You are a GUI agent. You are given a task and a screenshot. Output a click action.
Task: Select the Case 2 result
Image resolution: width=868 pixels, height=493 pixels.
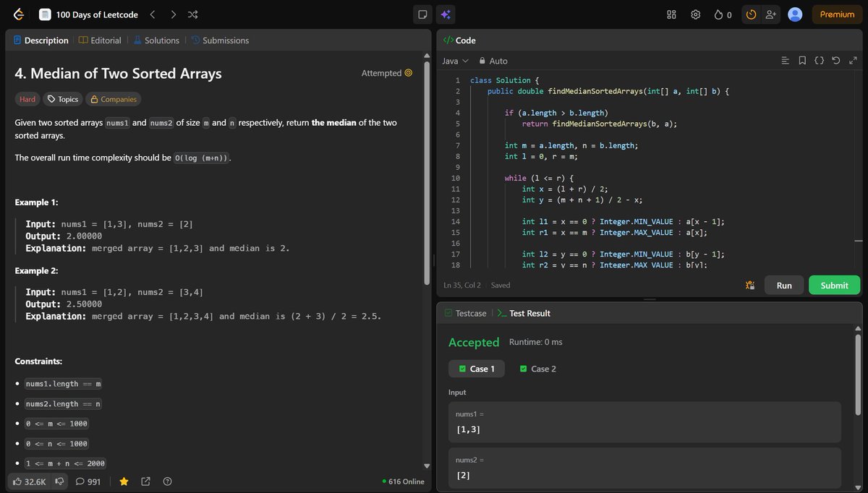(538, 369)
